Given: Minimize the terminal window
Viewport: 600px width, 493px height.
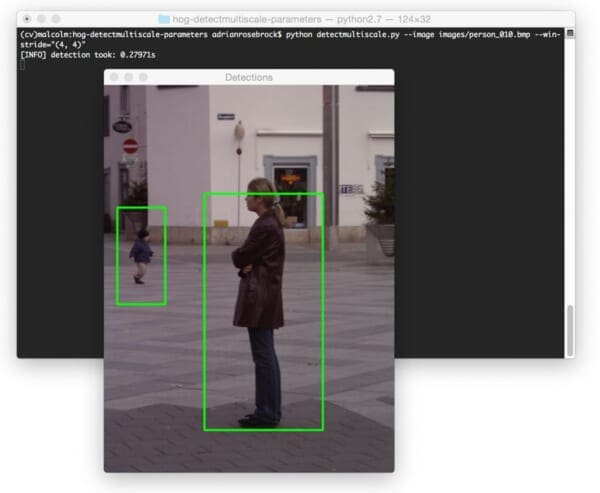Looking at the screenshot, I should click(x=40, y=19).
